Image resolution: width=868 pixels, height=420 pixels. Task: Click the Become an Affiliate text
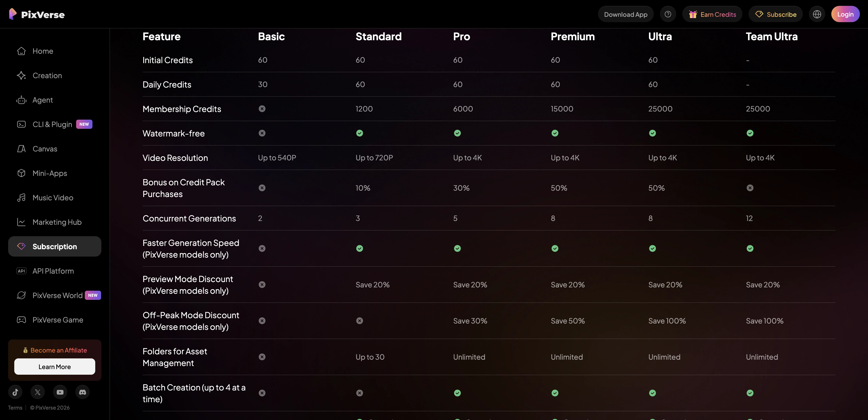pos(59,350)
